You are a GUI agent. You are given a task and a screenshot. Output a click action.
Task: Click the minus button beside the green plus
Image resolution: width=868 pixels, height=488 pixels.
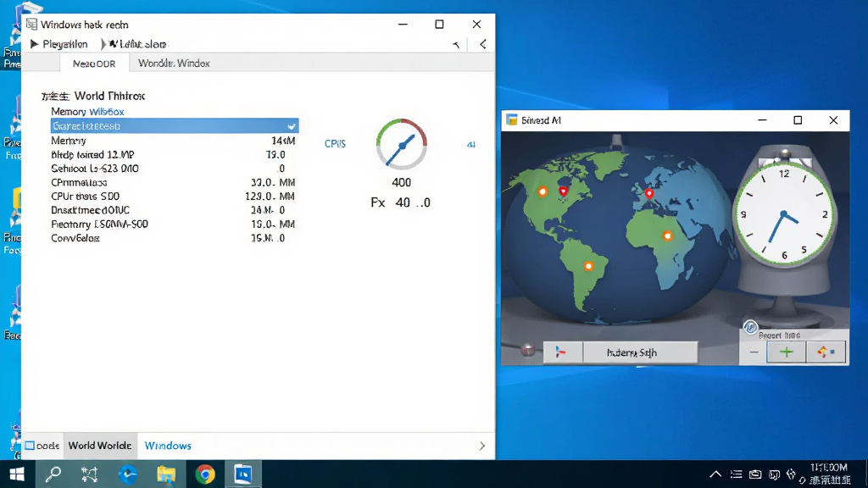(x=754, y=352)
